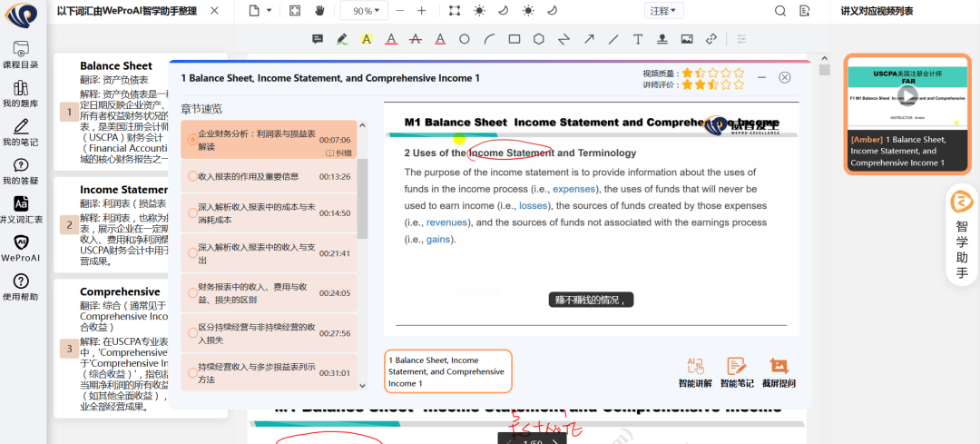Open the page layout dropdown arrow
The height and width of the screenshot is (444, 980).
[269, 11]
